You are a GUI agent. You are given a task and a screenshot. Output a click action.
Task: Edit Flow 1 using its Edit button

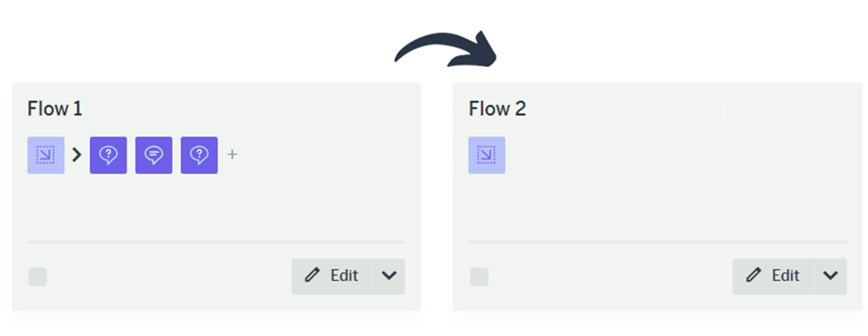[332, 276]
